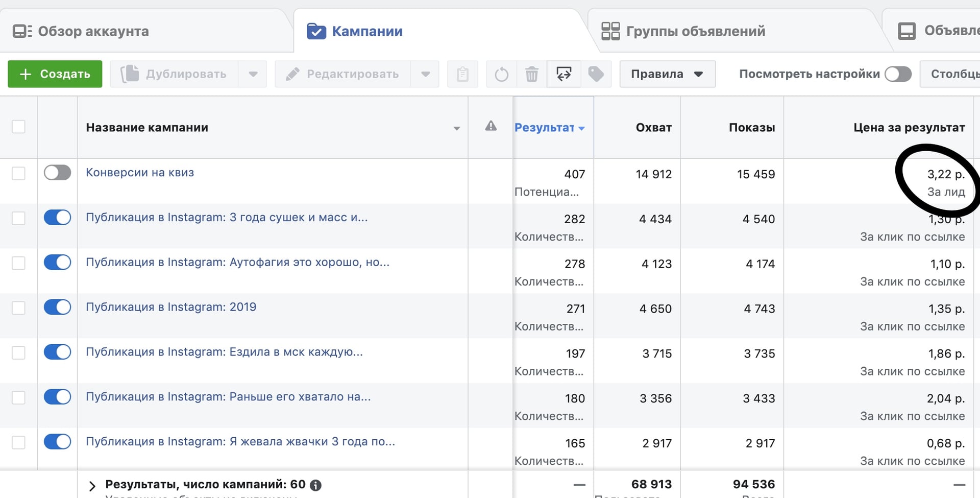Click the warning triangle column icon
980x498 pixels.
tap(491, 126)
